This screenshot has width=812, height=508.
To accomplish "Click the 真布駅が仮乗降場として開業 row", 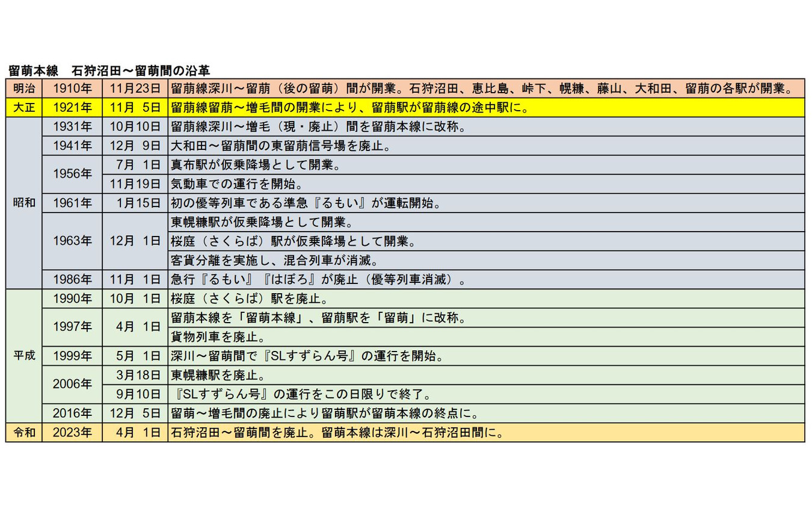I will pos(486,164).
